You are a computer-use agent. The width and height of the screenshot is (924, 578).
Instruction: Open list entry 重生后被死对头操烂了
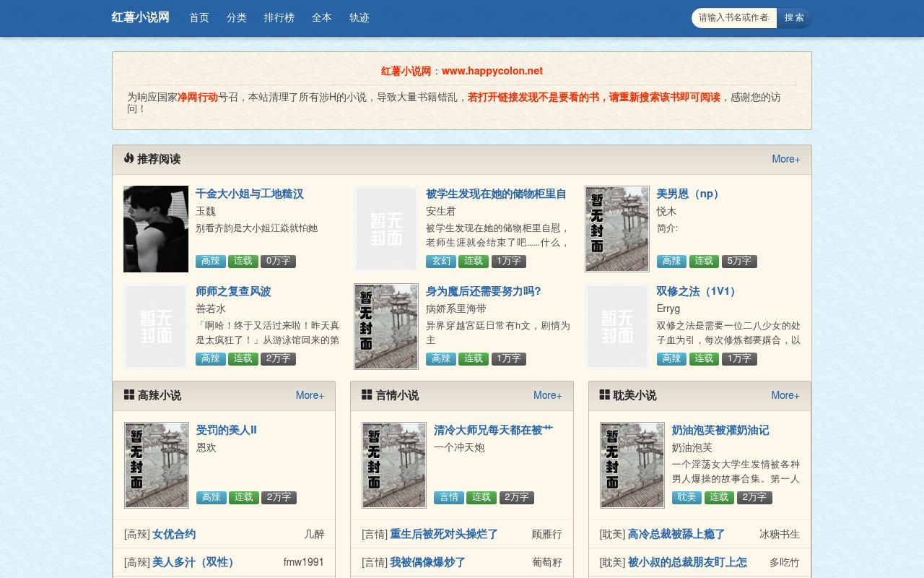pyautogui.click(x=444, y=534)
